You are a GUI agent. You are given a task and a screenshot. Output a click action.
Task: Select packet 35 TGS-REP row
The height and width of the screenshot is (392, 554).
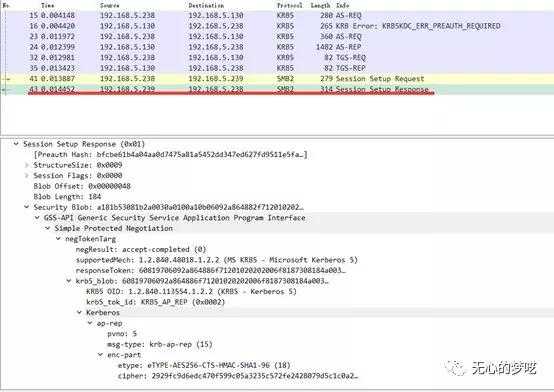coord(277,68)
